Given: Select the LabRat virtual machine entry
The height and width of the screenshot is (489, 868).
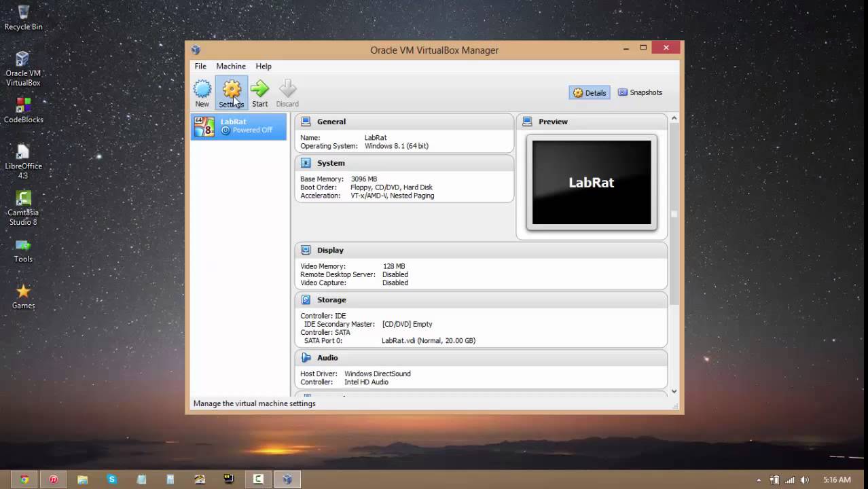Looking at the screenshot, I should (238, 126).
